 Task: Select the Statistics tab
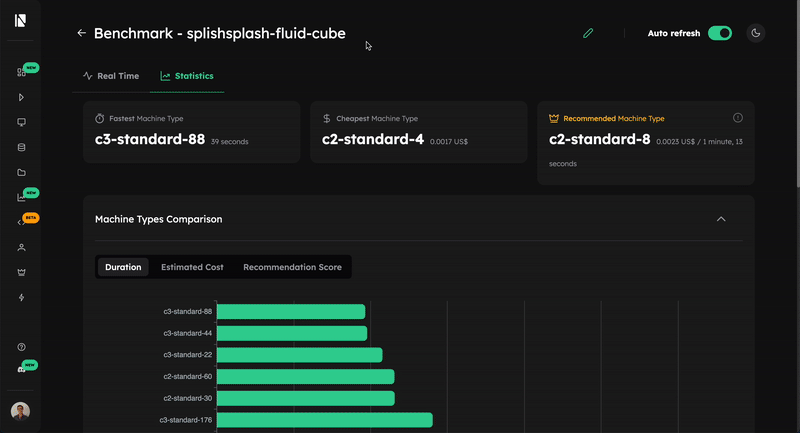[187, 76]
